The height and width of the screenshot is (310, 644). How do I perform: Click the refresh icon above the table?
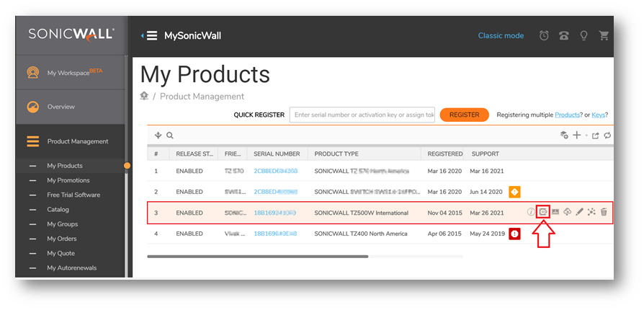pos(607,136)
